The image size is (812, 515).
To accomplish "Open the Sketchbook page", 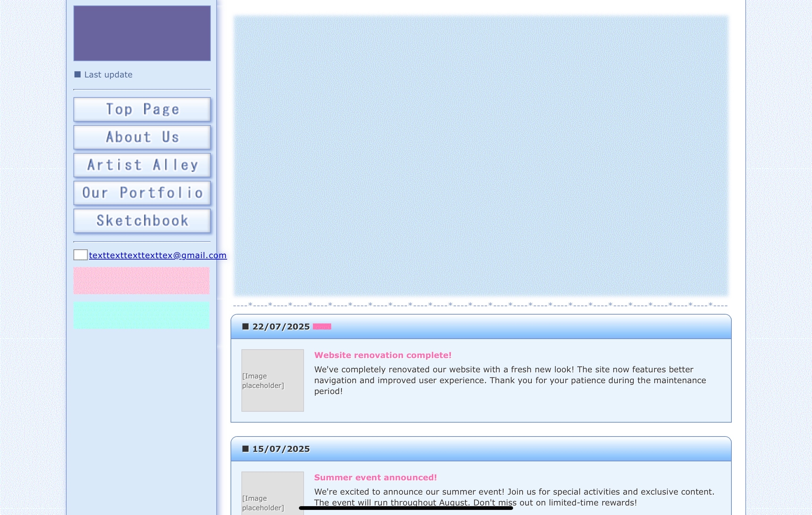I will point(142,221).
